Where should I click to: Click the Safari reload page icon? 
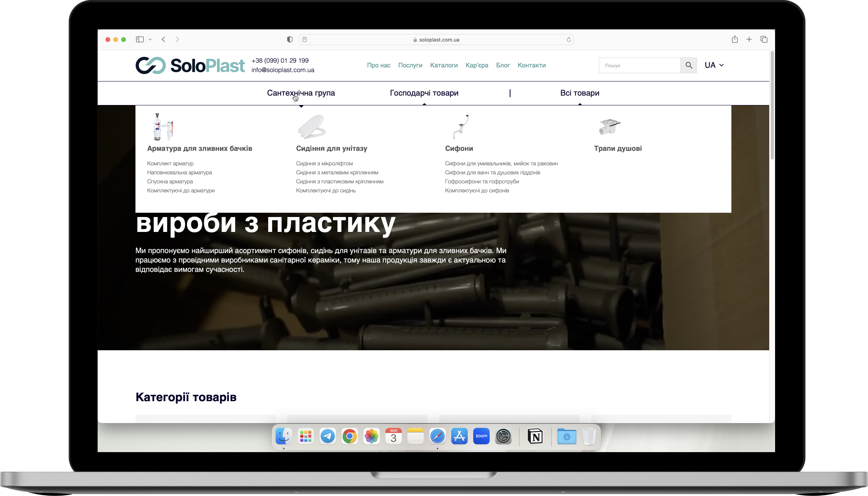pos(568,40)
